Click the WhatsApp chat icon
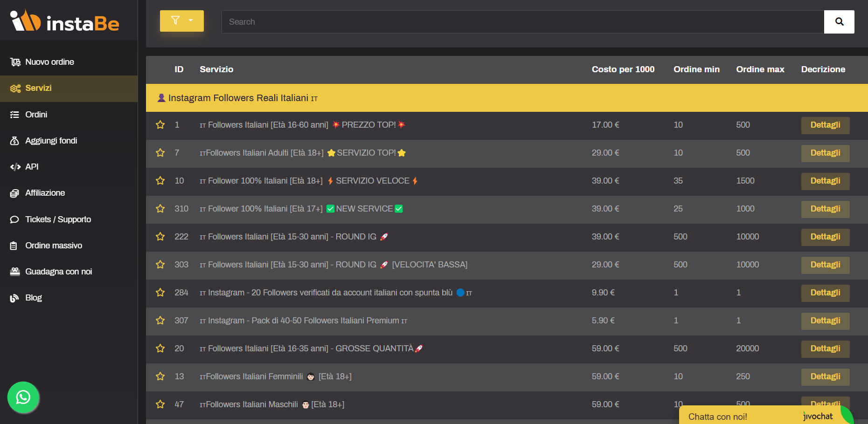Viewport: 868px width, 424px height. tap(23, 397)
